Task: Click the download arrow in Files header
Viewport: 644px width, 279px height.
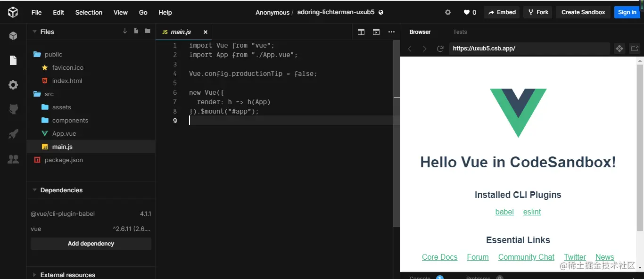Action: click(x=125, y=31)
